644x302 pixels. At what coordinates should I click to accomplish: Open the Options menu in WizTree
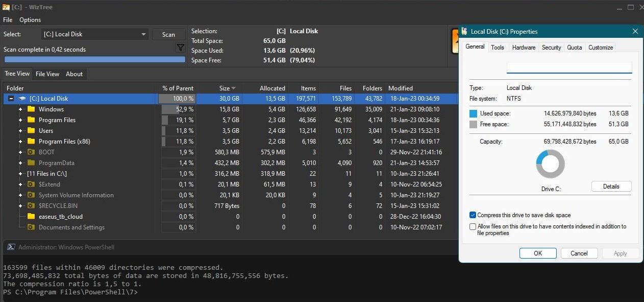30,20
